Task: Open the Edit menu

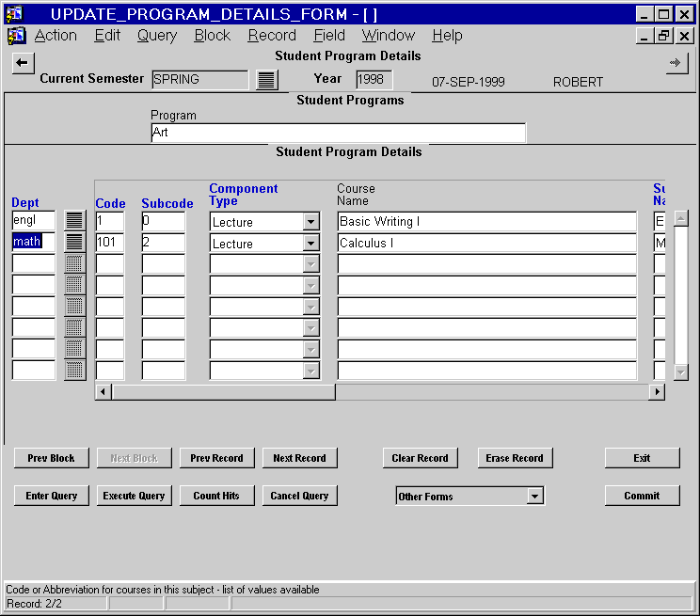Action: (107, 35)
